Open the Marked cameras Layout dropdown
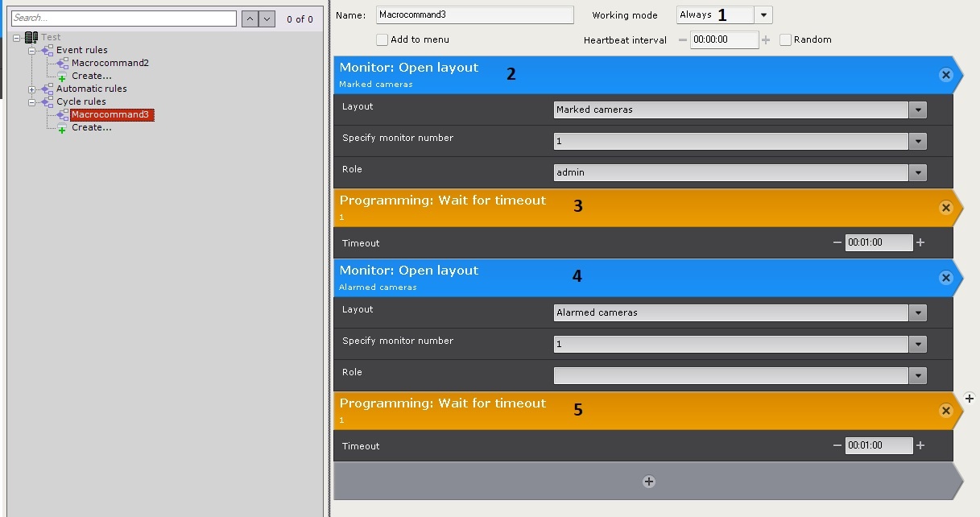The image size is (980, 517). [x=917, y=110]
